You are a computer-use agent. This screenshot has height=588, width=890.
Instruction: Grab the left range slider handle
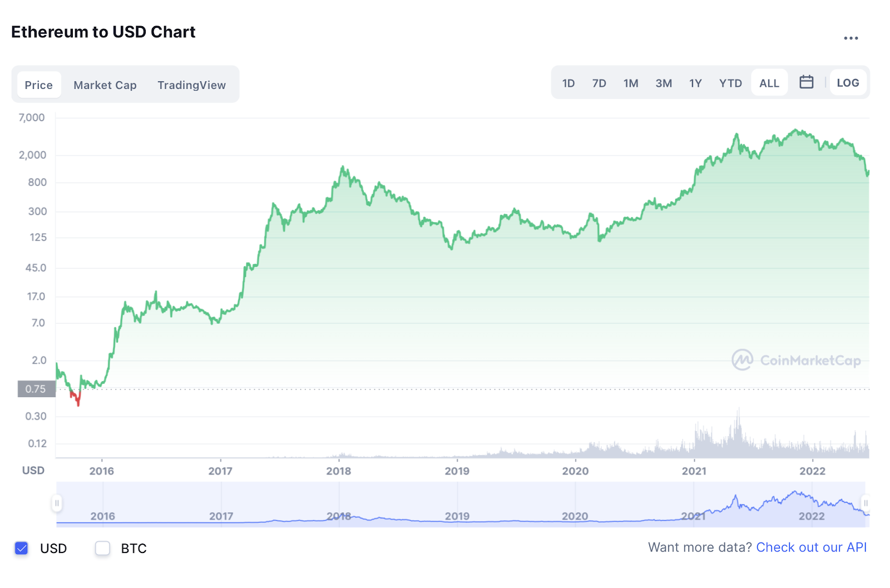click(57, 503)
